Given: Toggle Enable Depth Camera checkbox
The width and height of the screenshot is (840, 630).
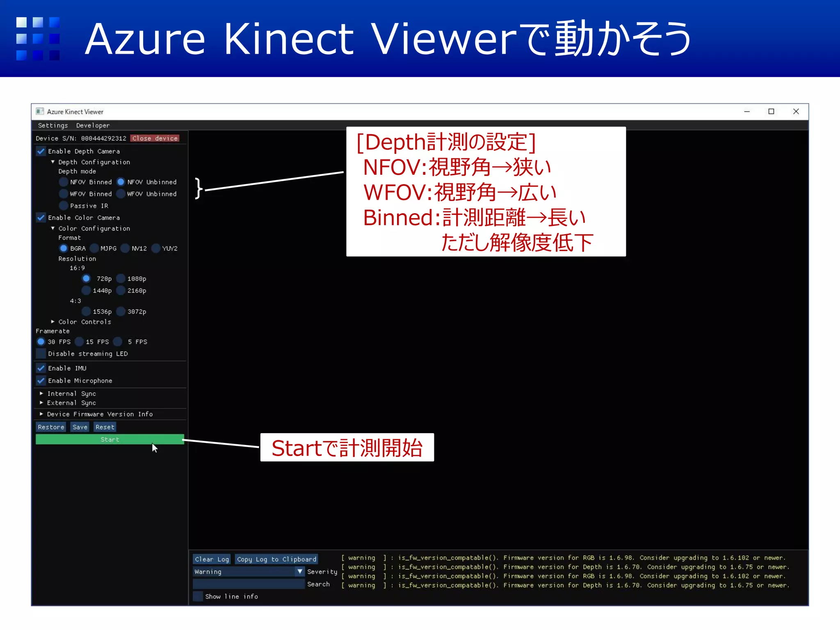Looking at the screenshot, I should click(41, 151).
